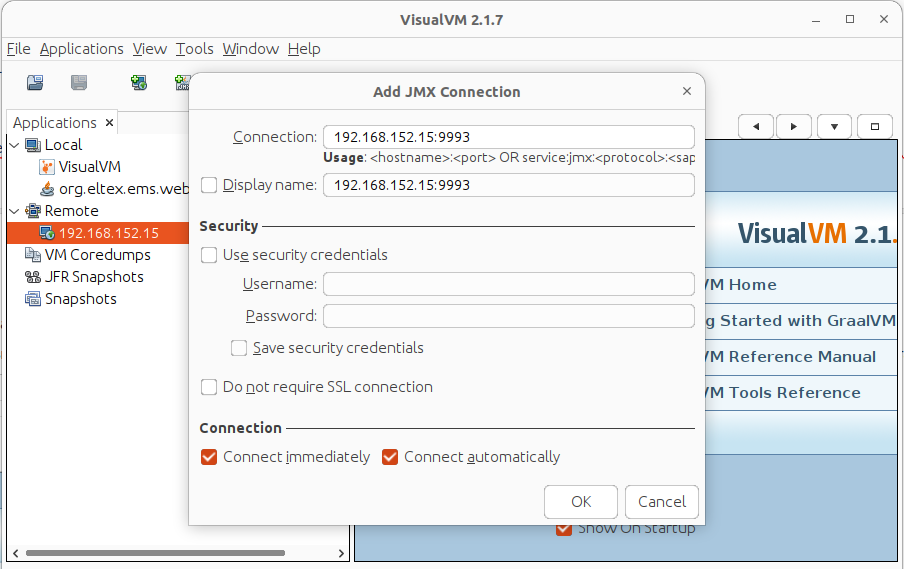Image resolution: width=904 pixels, height=569 pixels.
Task: Open the File menu
Action: coord(18,49)
